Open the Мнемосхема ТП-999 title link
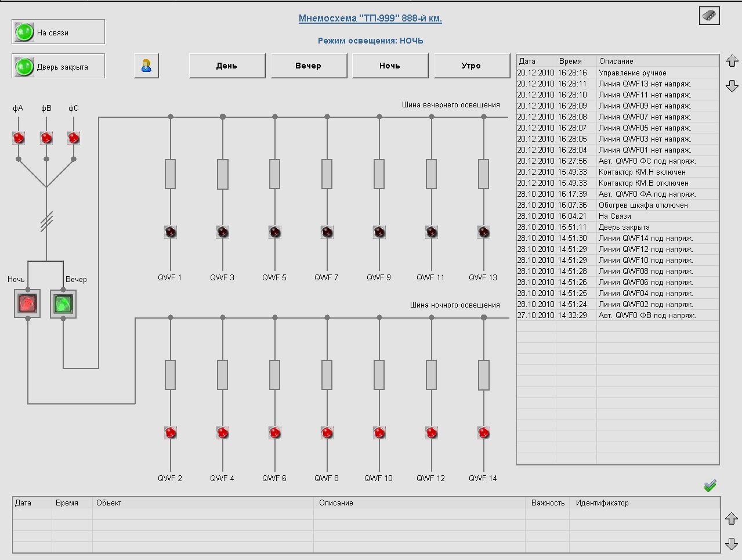742x560 pixels. tap(370, 19)
